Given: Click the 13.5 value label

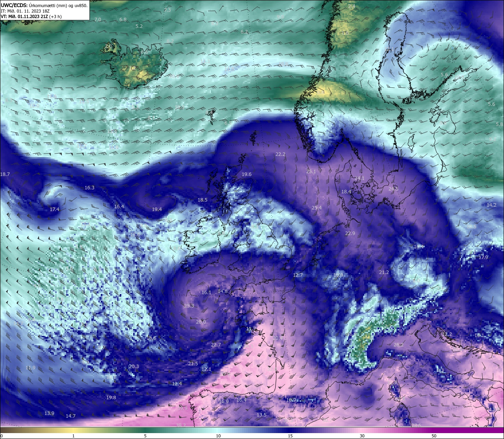Looking at the screenshot, I should click(261, 415).
